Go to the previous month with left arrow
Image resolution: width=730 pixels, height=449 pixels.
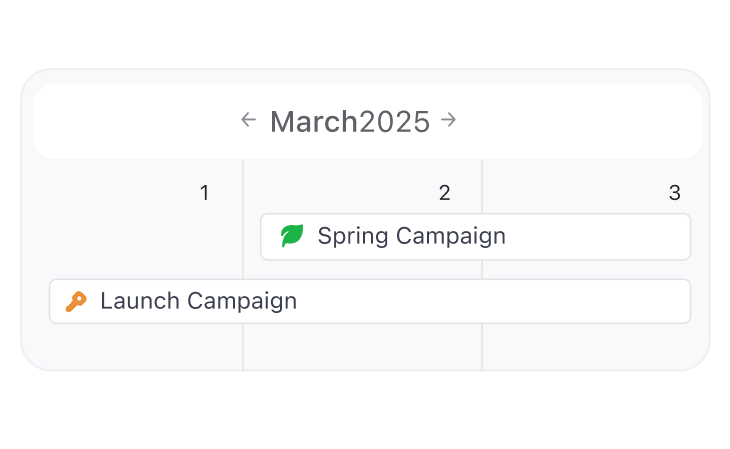(249, 120)
